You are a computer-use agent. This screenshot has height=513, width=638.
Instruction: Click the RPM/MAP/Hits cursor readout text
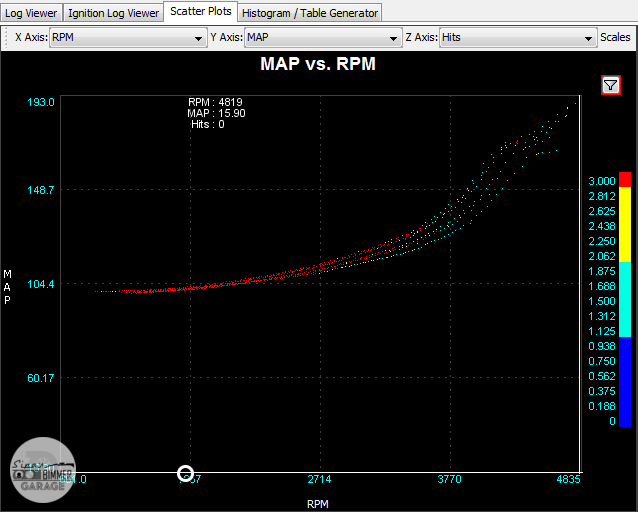215,113
